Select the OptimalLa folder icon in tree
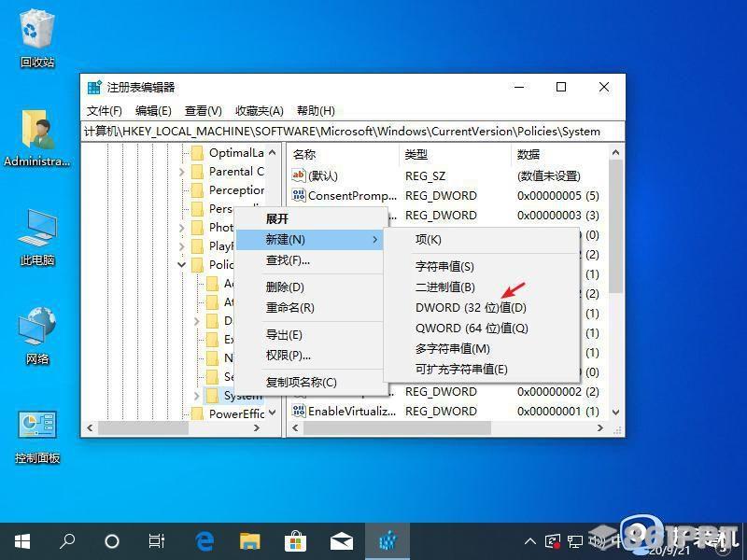The height and width of the screenshot is (560, 747). click(x=197, y=153)
